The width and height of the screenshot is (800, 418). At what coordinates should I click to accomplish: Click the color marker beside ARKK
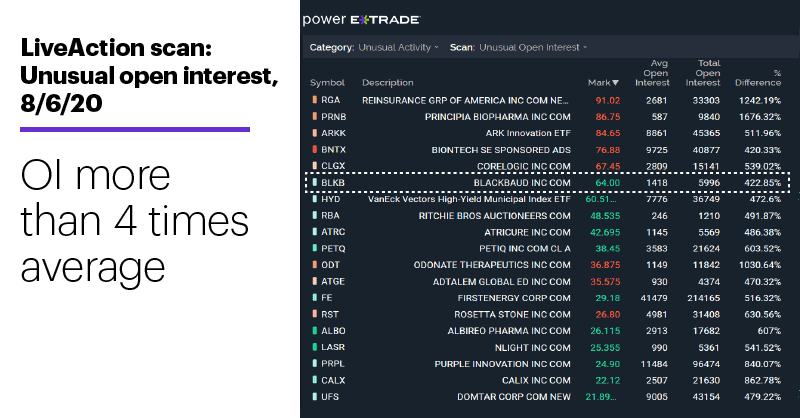click(315, 133)
